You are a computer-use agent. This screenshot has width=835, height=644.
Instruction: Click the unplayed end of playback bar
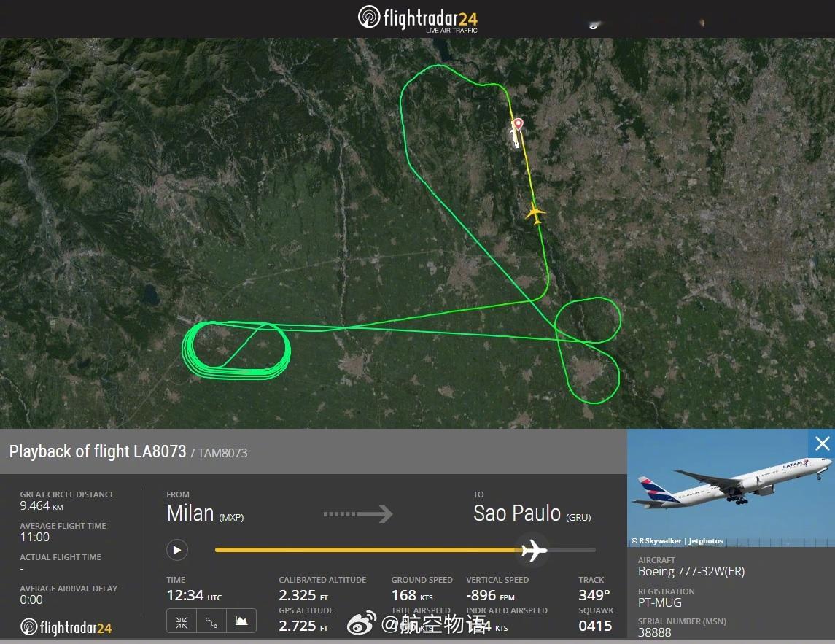click(572, 550)
